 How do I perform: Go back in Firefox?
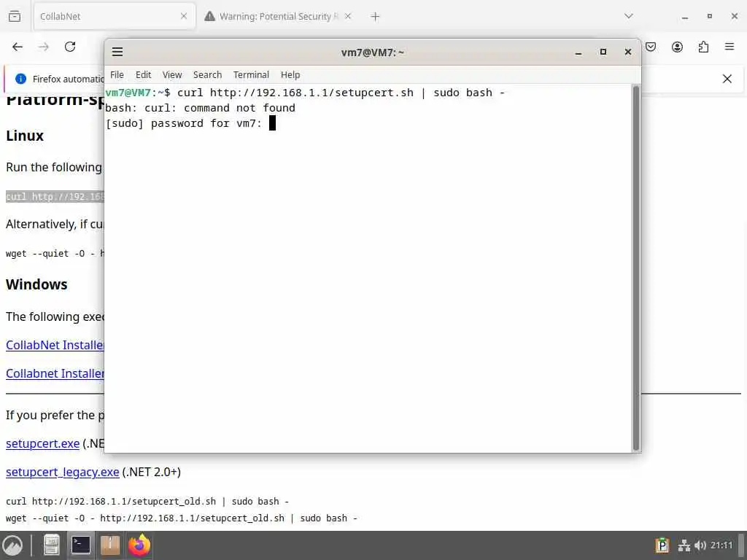[x=18, y=47]
